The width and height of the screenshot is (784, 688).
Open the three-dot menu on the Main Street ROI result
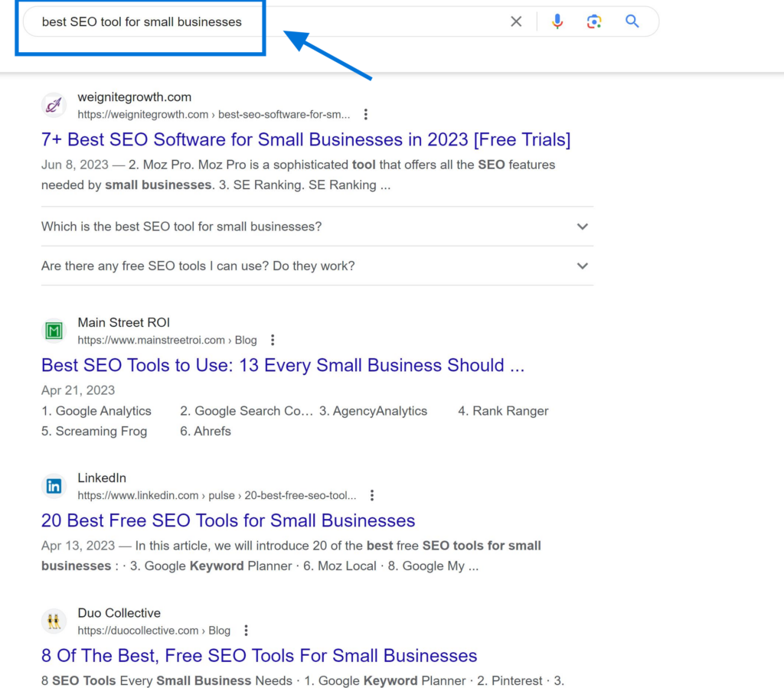pyautogui.click(x=273, y=340)
